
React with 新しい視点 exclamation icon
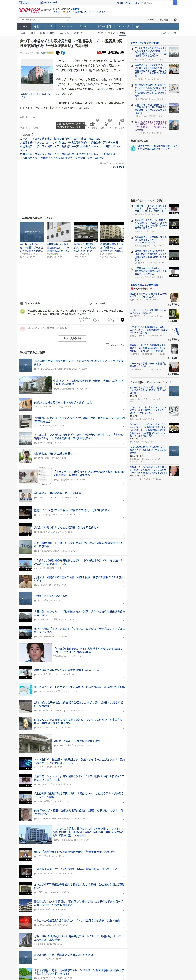[x=120, y=124]
